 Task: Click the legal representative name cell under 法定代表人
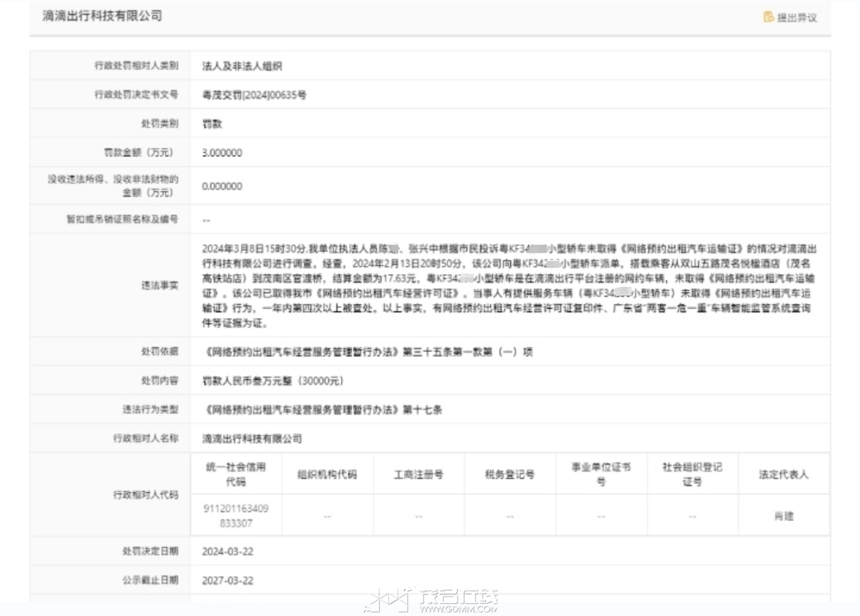784,516
